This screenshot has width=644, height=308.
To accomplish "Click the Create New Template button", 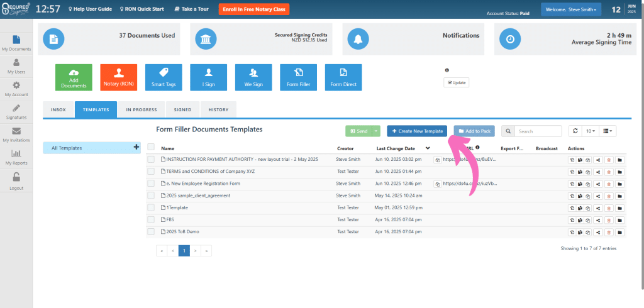I will point(416,131).
